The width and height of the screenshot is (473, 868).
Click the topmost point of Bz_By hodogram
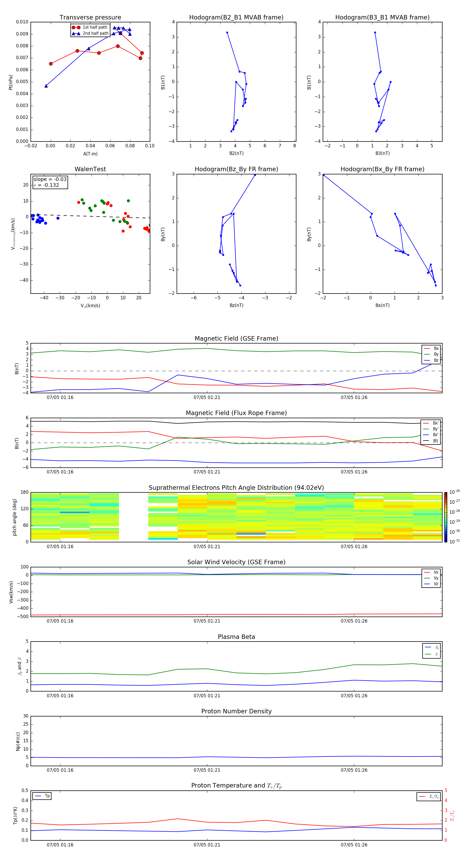(255, 175)
